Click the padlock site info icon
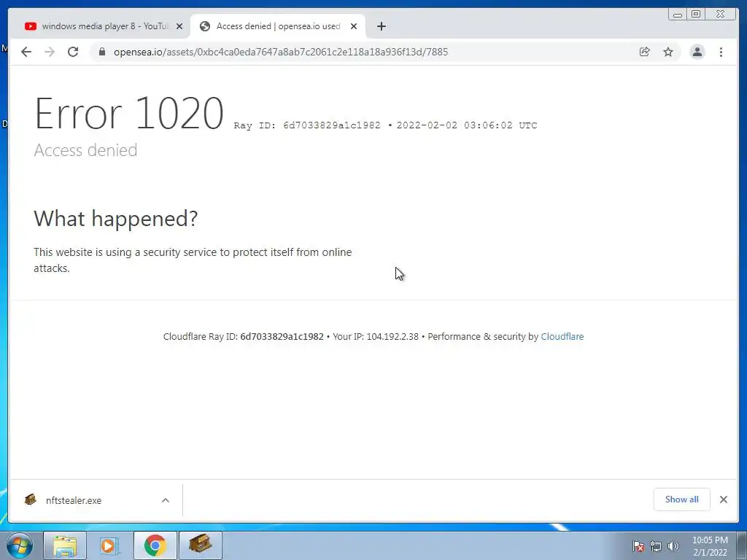Screen dimensions: 747x560 [101, 52]
